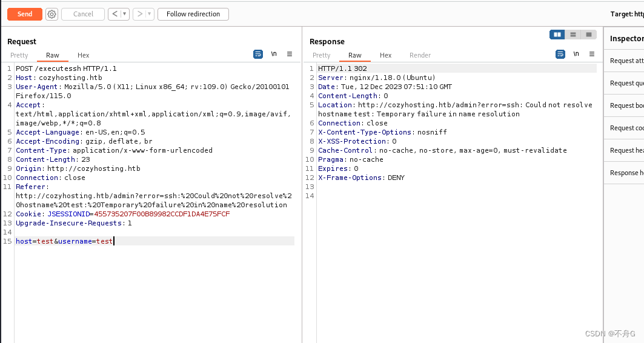Click the Host: cozyhosting.htb header
Screen dimensions: 644x343
pyautogui.click(x=59, y=78)
